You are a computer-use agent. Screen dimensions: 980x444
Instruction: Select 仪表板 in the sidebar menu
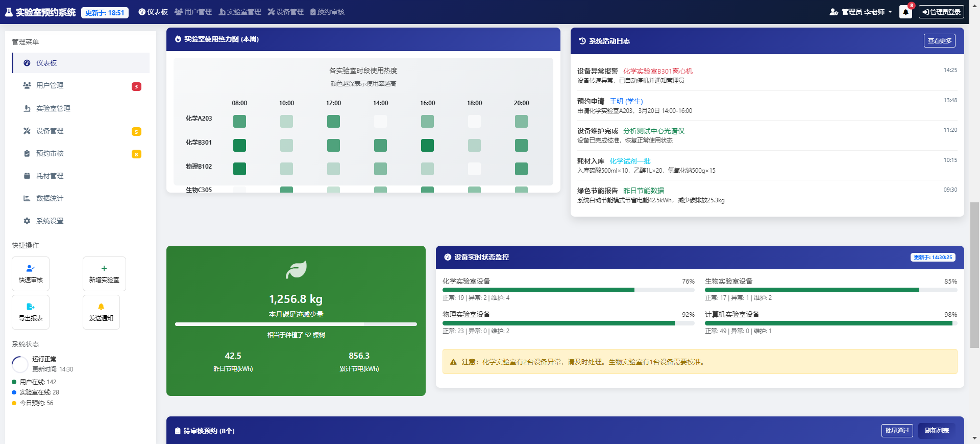81,63
